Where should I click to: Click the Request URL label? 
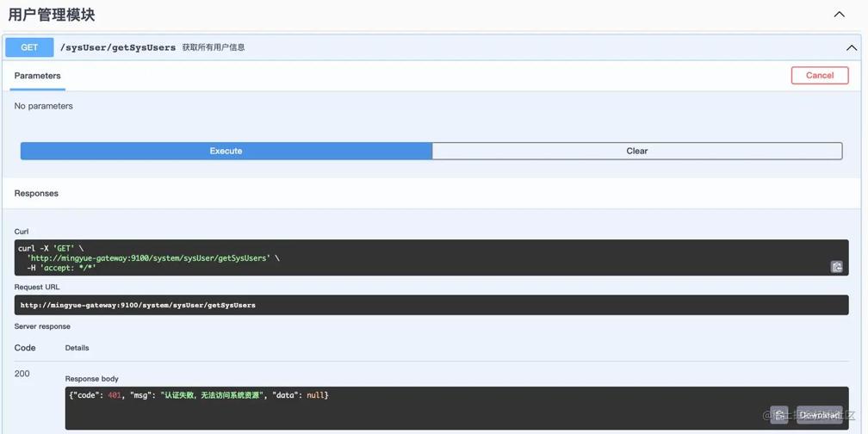point(37,288)
